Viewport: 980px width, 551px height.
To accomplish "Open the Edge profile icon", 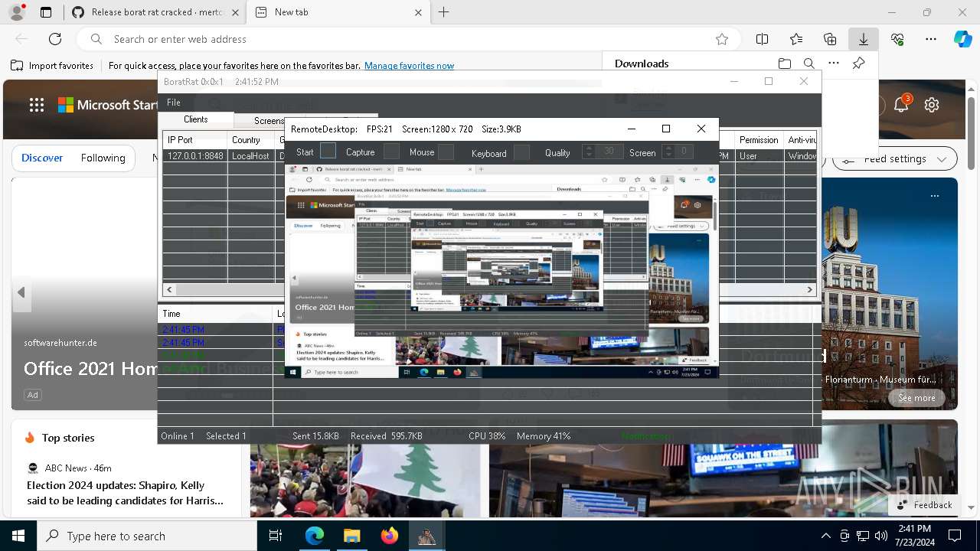I will point(17,12).
